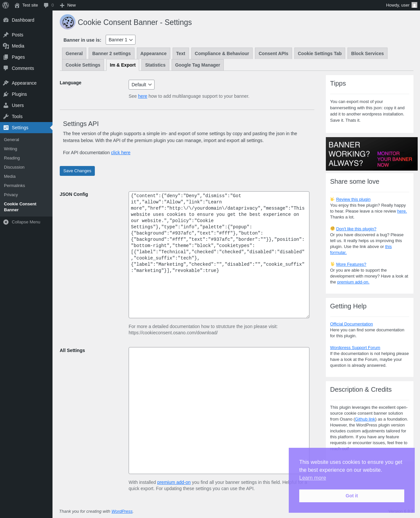Screen dimensions: 420x518
Task: Open the Privacy settings submenu item
Action: click(11, 195)
